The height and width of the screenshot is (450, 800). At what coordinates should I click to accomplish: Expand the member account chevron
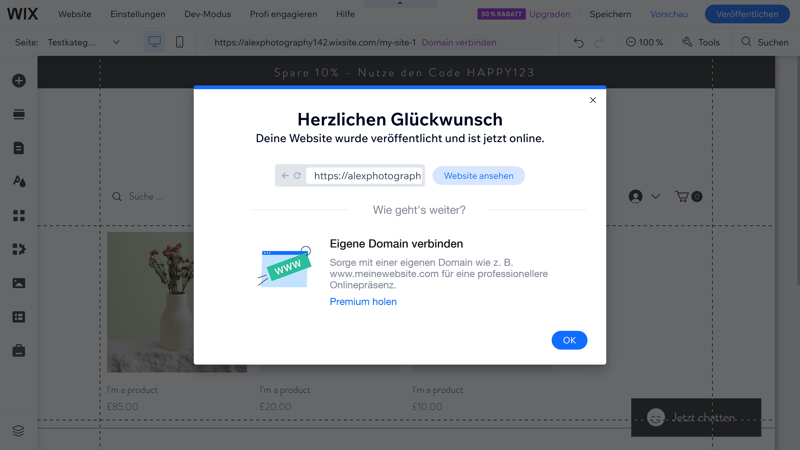(x=656, y=196)
